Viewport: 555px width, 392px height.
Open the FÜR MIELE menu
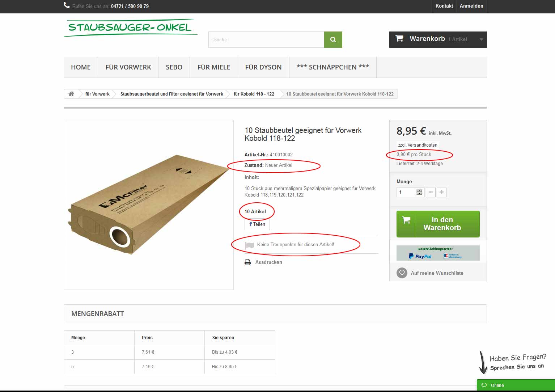[214, 67]
